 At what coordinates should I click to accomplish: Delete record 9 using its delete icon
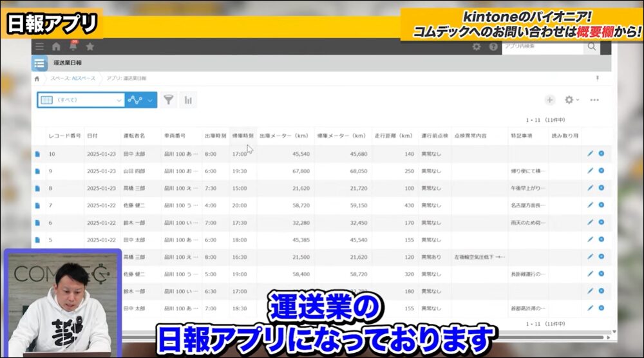(601, 171)
